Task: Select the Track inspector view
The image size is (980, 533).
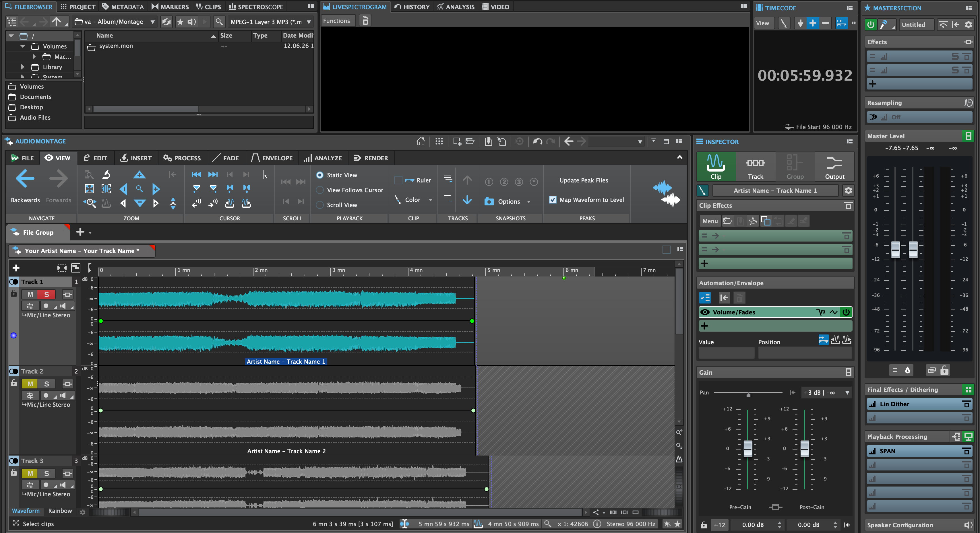Action: pyautogui.click(x=755, y=166)
